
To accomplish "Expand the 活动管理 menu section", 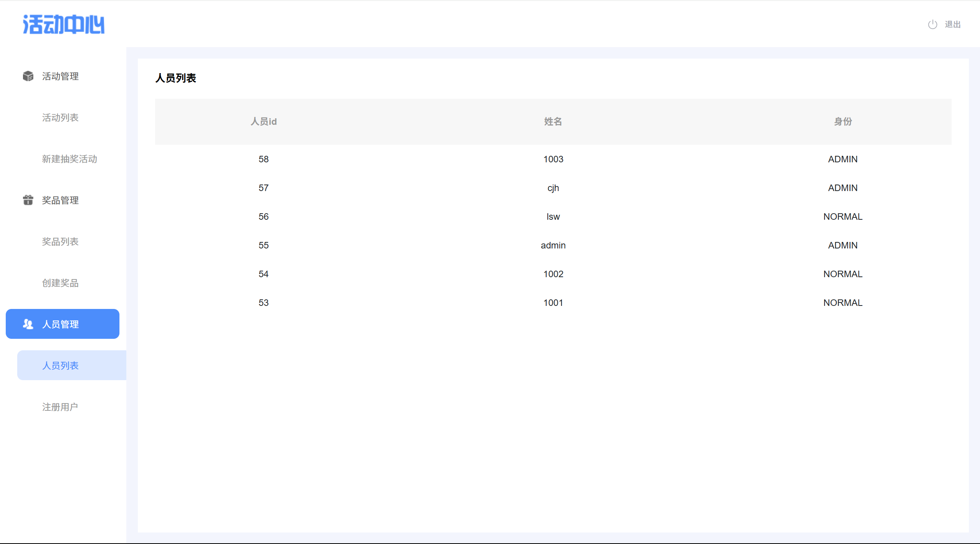I will click(x=60, y=76).
